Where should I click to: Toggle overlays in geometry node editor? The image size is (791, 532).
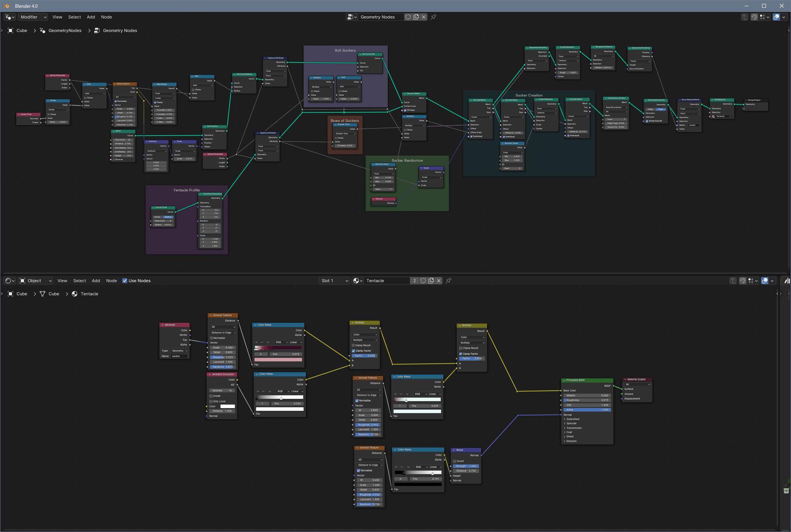776,17
